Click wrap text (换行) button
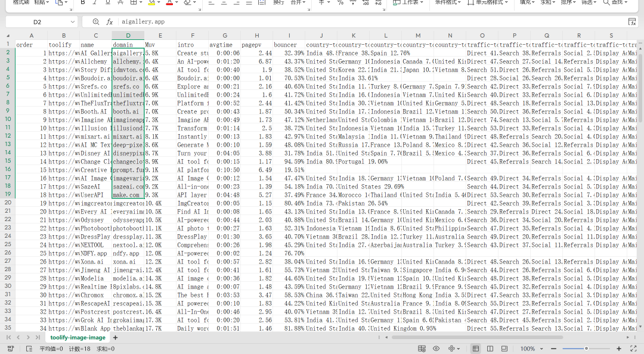The image size is (644, 354). tap(278, 2)
